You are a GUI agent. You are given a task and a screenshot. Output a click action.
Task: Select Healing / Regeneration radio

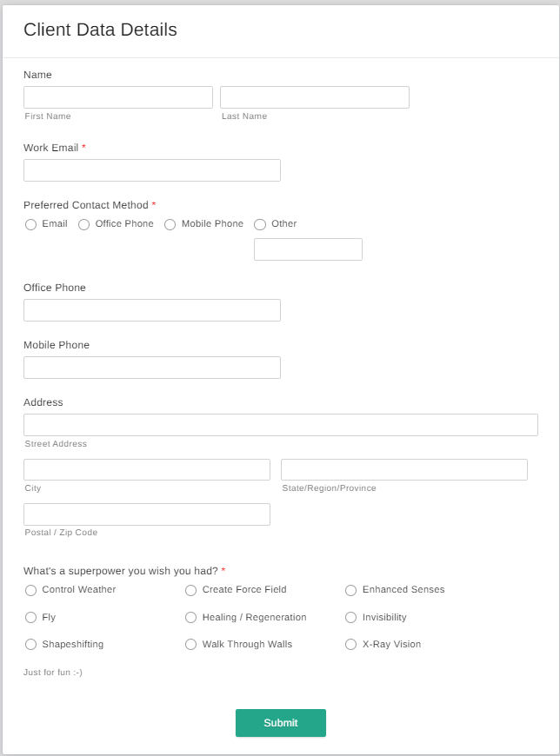click(191, 618)
